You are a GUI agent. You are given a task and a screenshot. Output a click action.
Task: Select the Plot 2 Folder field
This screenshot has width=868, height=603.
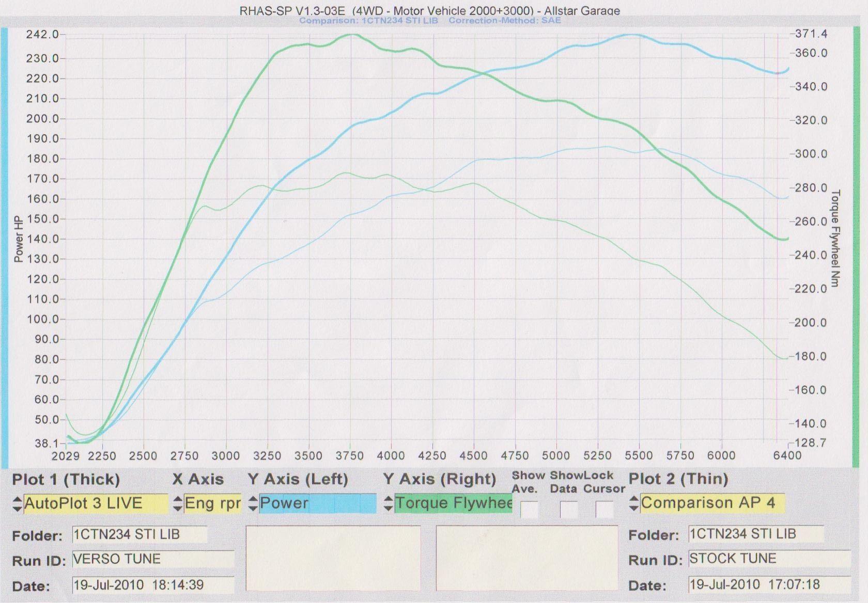pyautogui.click(x=755, y=534)
